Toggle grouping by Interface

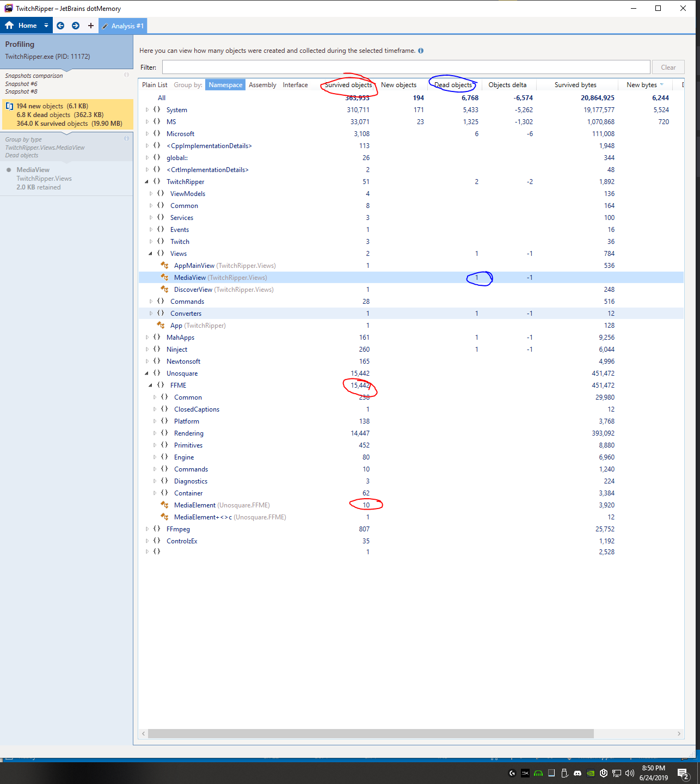[295, 84]
